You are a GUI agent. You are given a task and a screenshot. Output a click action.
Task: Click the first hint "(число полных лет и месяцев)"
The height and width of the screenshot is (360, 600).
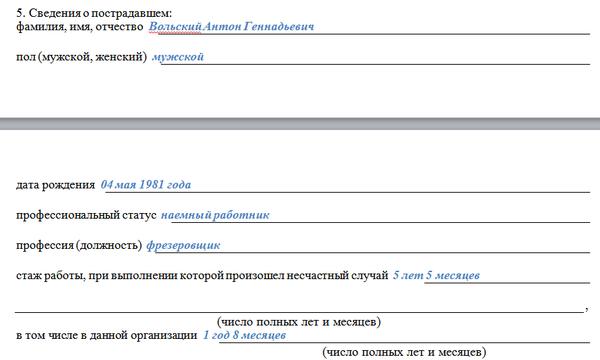[299, 322]
